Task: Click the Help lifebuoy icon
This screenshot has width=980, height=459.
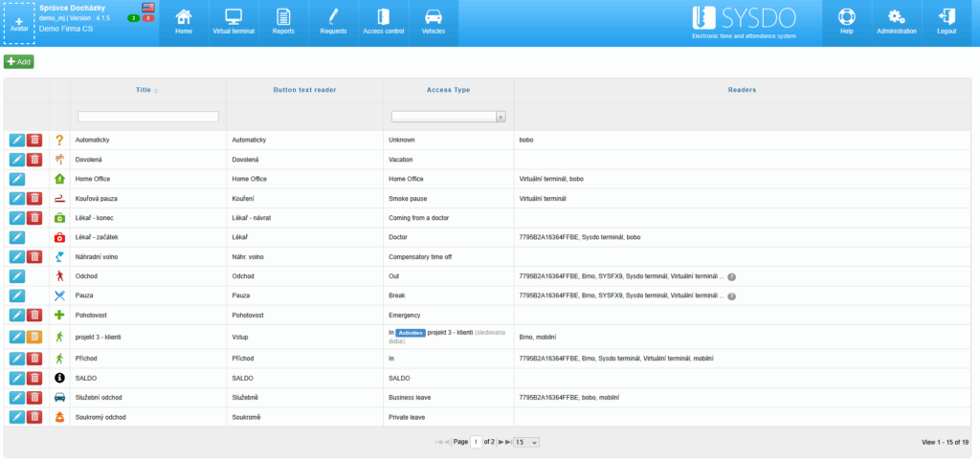Action: point(846,22)
